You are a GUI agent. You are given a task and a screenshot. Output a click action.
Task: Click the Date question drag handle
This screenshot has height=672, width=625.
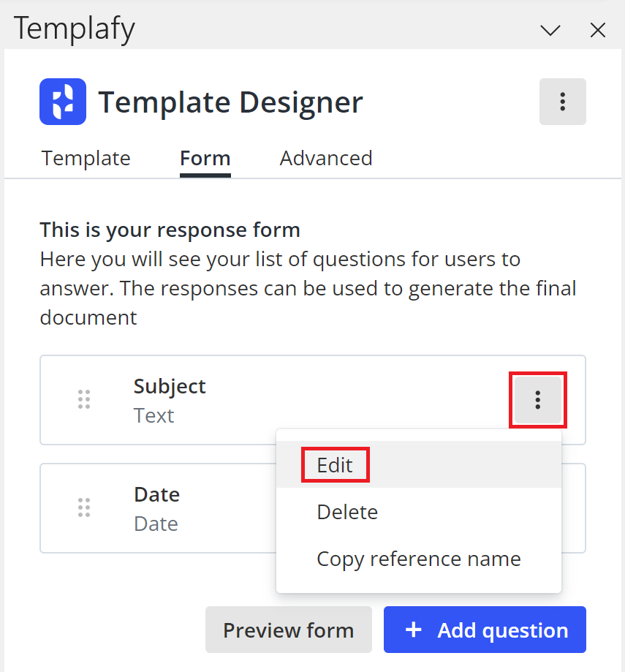click(84, 508)
